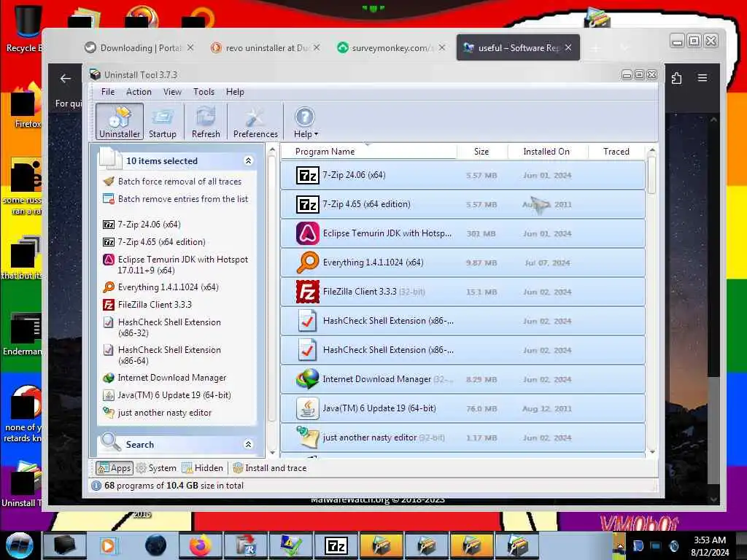Sort by the Size column header

pyautogui.click(x=481, y=152)
